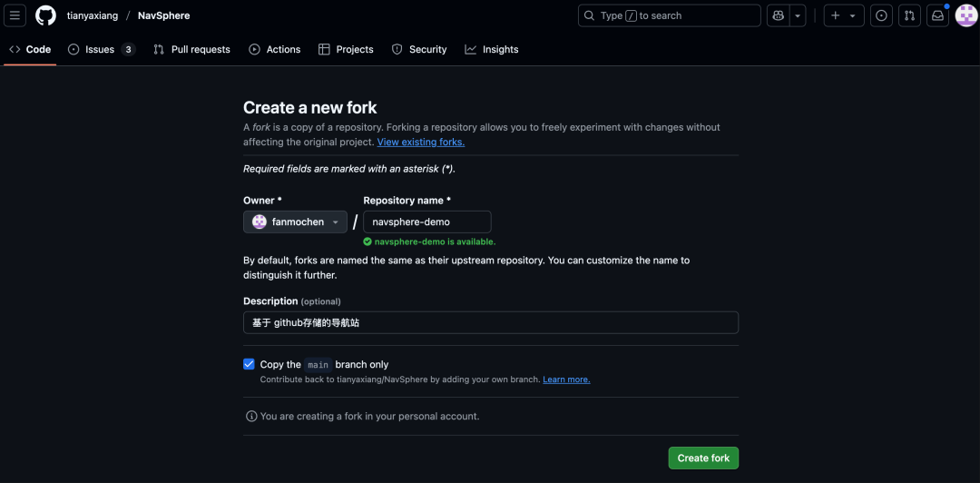Expand the Copilot dropdown arrow

798,15
